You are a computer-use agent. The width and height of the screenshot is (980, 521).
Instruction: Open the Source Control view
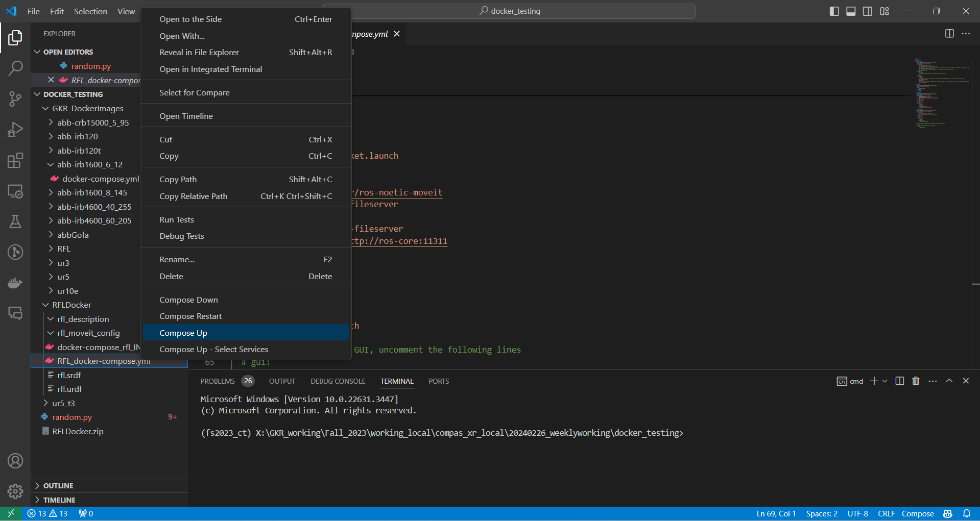tap(15, 99)
